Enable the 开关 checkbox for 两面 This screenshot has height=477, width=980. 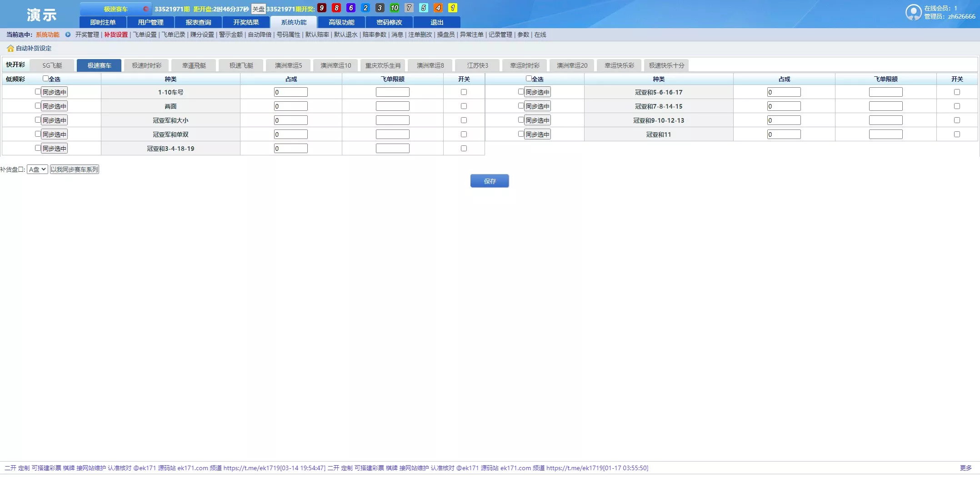click(464, 106)
